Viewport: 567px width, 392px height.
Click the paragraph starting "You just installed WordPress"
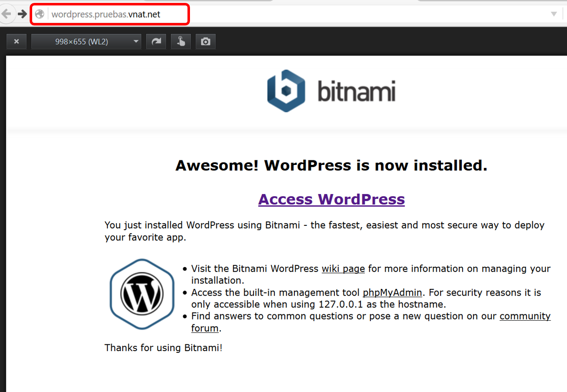tap(324, 231)
